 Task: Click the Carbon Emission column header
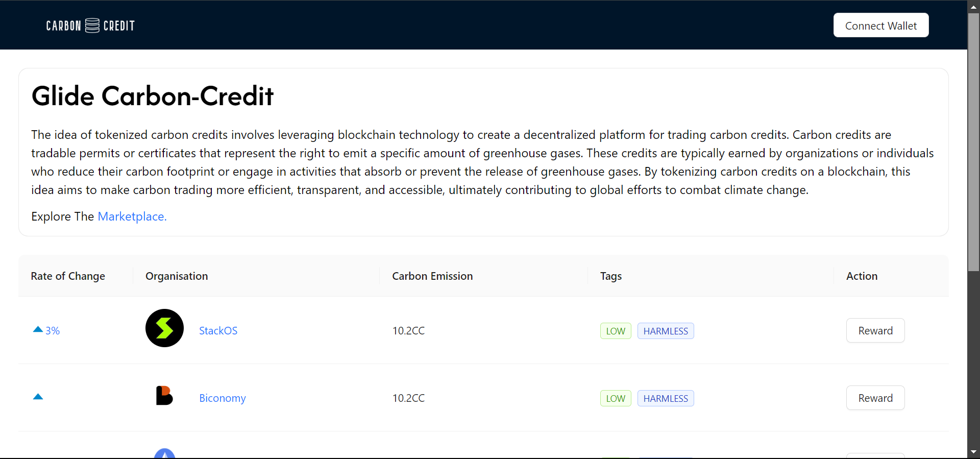pyautogui.click(x=432, y=276)
